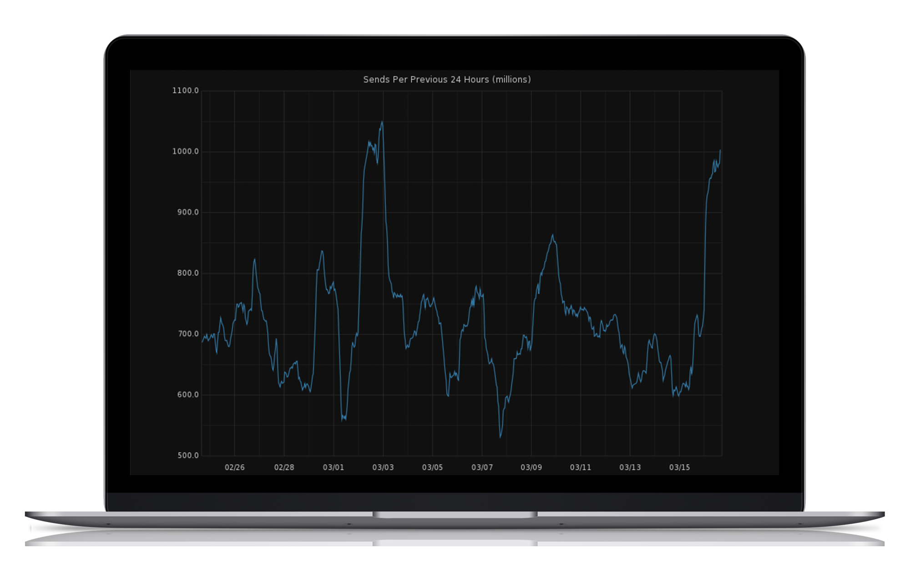Screen dimensions: 910x588
Task: Pick the 03/07 date label
Action: [482, 467]
